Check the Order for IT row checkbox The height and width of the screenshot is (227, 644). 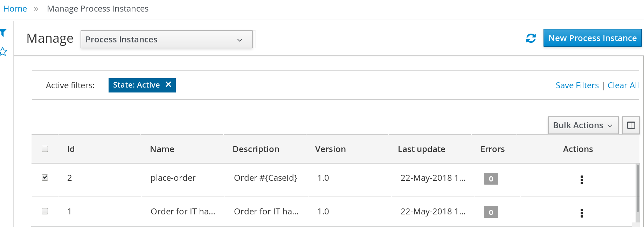click(x=45, y=211)
